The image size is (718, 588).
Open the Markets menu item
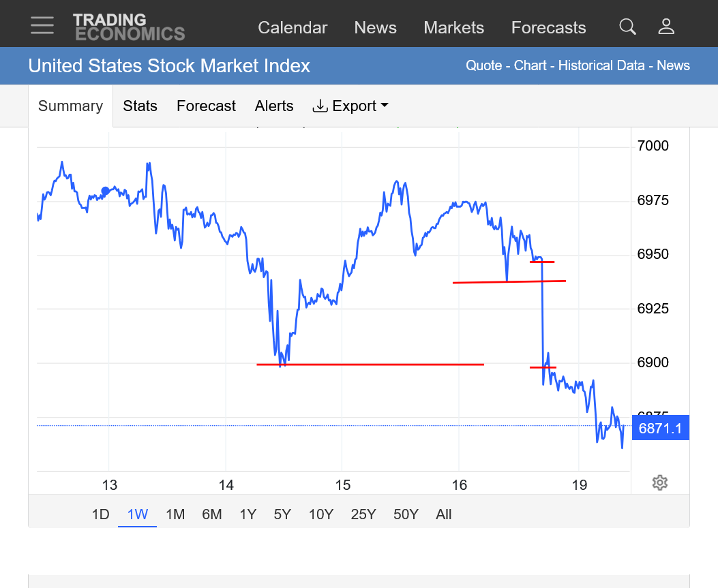click(x=453, y=28)
